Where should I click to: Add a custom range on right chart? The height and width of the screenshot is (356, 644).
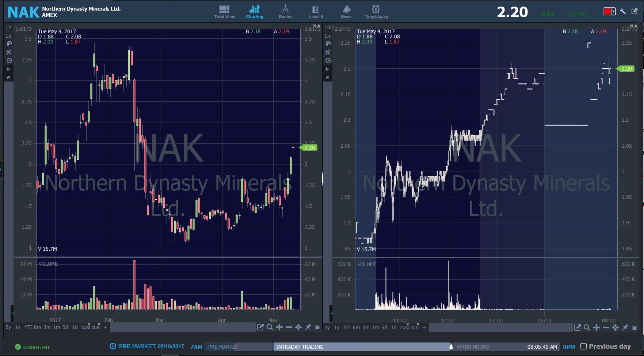(424, 327)
